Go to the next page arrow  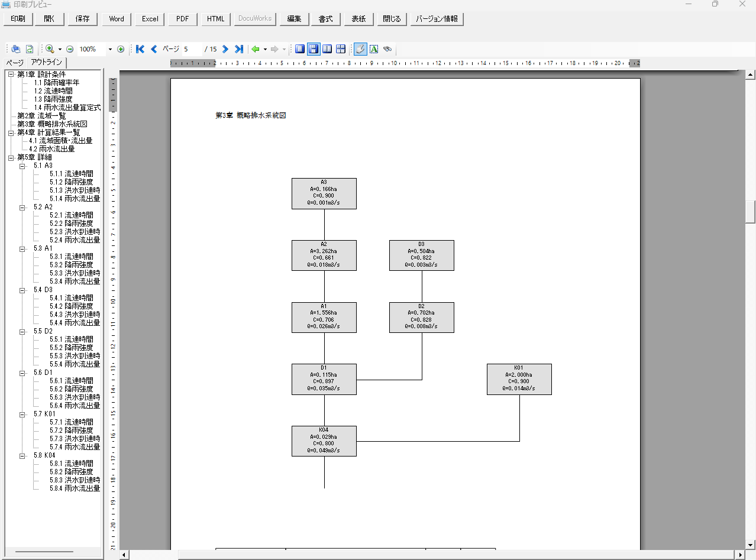pos(225,49)
